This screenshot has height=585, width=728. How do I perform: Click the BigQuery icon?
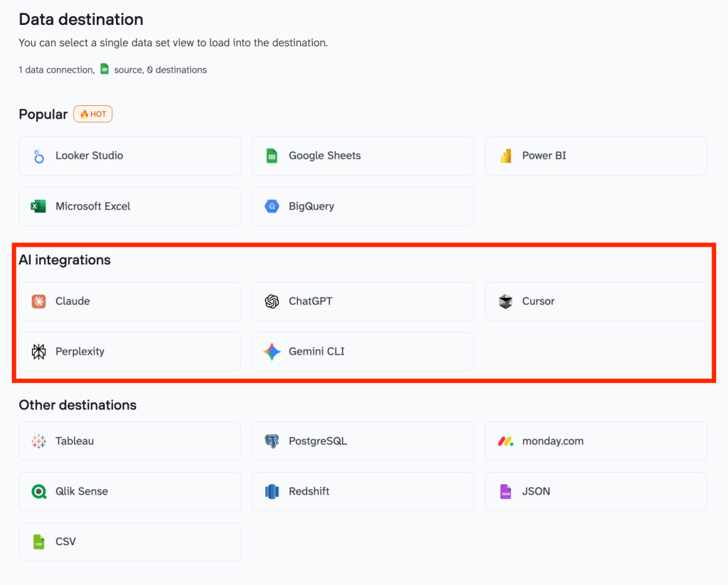[x=272, y=206]
